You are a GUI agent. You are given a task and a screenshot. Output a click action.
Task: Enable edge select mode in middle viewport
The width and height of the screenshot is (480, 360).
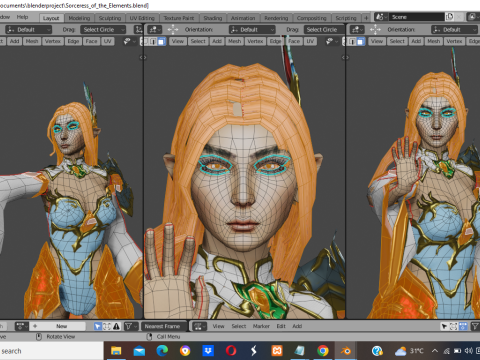pos(153,42)
